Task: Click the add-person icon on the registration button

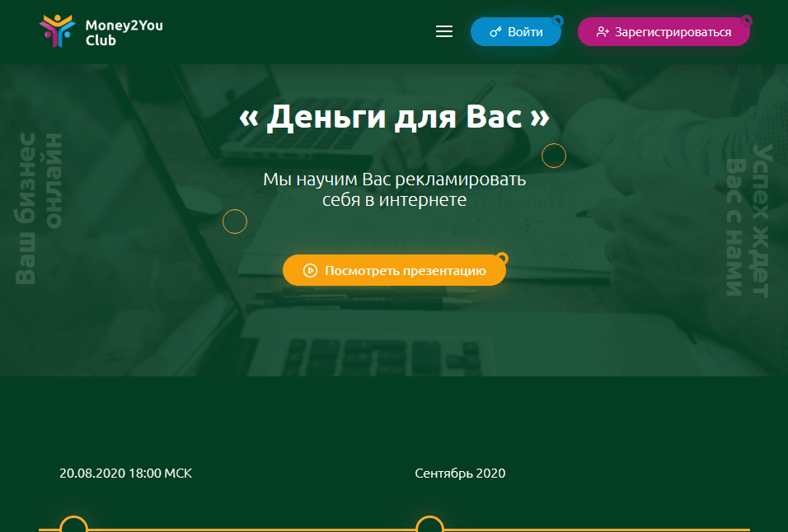Action: click(601, 31)
